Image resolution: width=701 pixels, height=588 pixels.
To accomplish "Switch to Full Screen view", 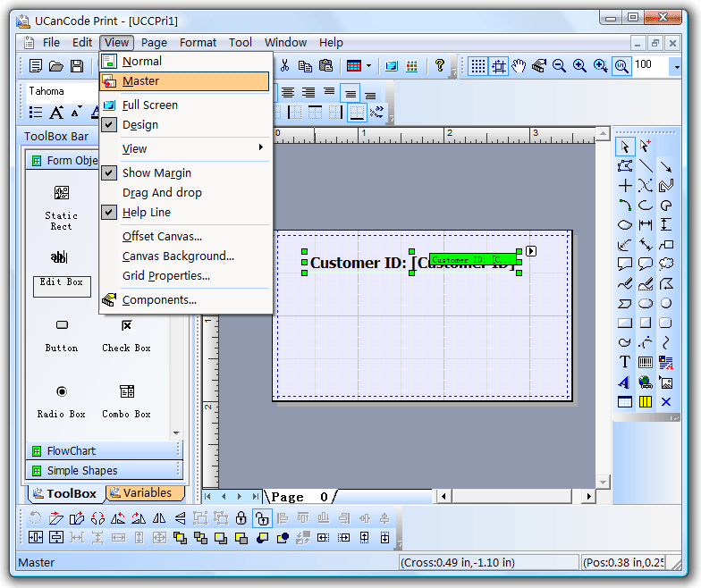I will click(184, 105).
